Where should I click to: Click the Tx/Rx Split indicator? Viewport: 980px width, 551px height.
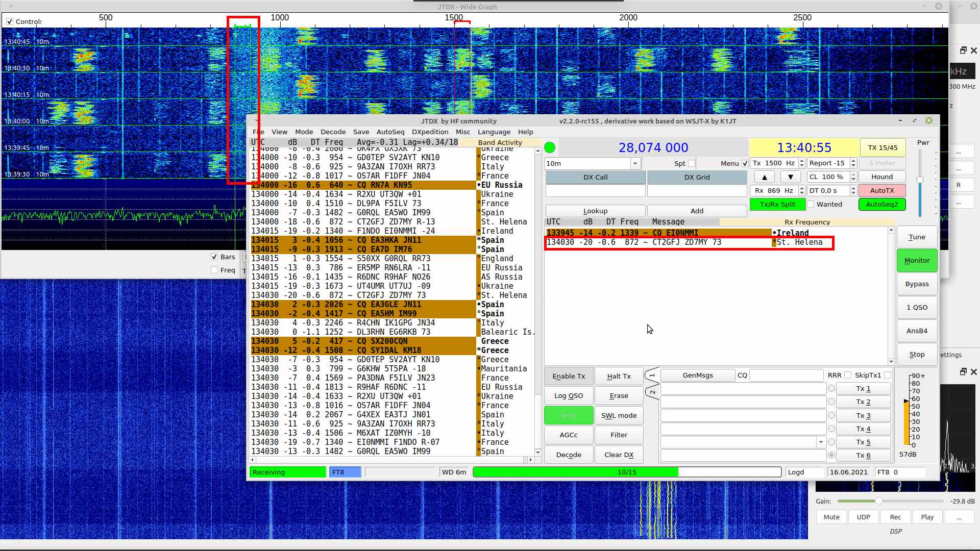point(777,204)
